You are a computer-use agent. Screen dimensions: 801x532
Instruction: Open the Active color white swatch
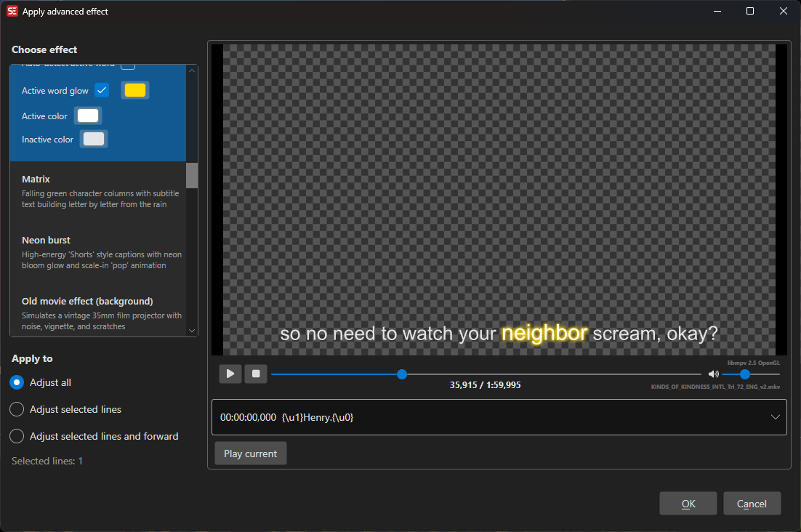pyautogui.click(x=88, y=116)
